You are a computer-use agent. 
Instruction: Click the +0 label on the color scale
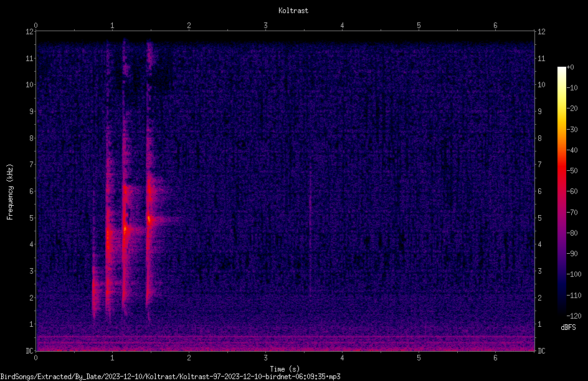point(570,67)
